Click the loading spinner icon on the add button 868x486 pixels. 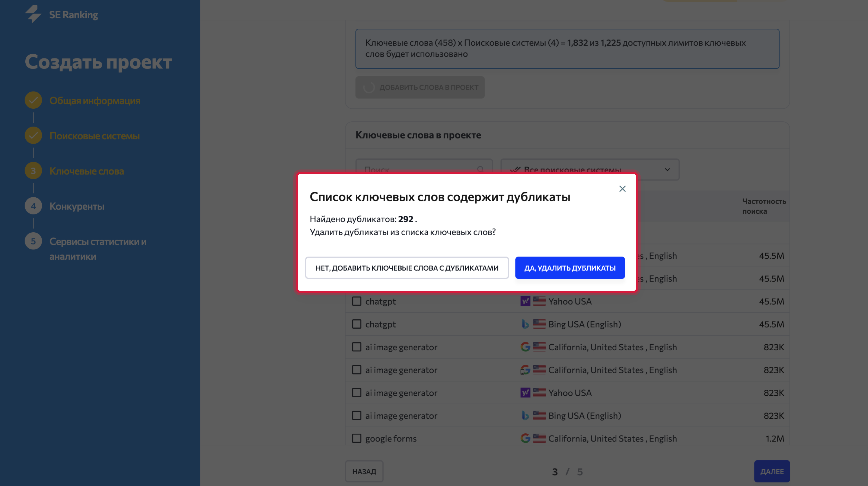click(369, 88)
